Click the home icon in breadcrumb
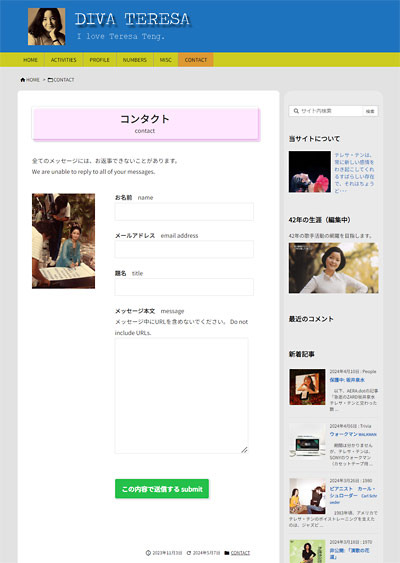 point(23,80)
